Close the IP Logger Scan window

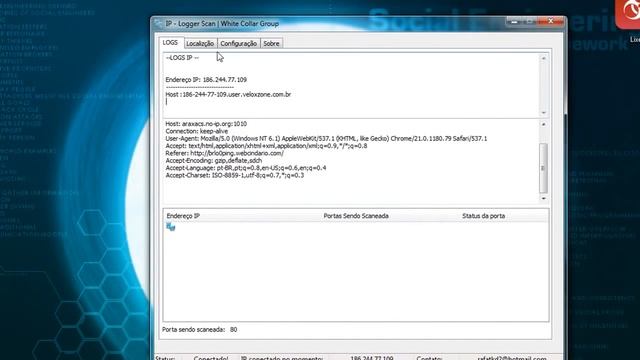[x=550, y=21]
